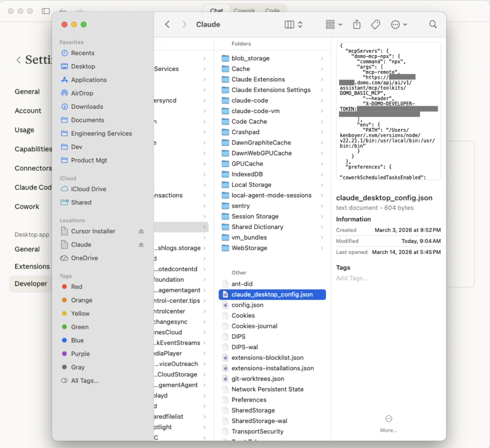Select Claude volume in Locations
490x448 pixels.
point(81,245)
